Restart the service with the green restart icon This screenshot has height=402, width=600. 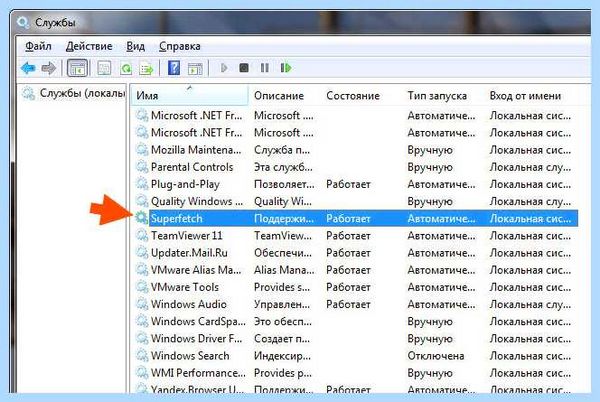pyautogui.click(x=286, y=68)
